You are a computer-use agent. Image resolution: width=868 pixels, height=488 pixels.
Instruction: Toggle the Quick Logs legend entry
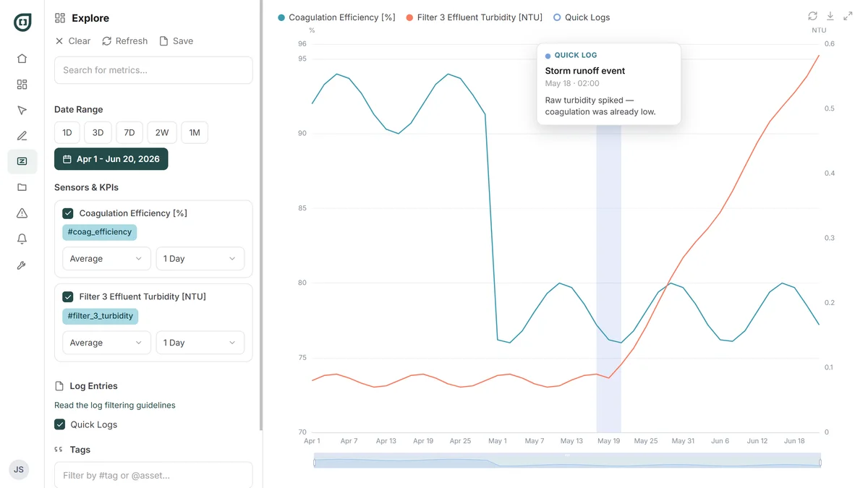click(582, 17)
